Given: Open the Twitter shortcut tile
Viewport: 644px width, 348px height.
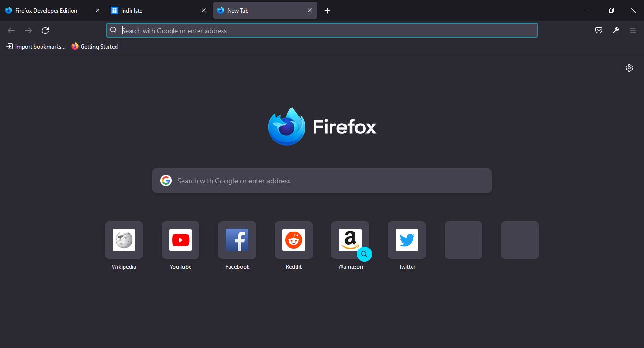Looking at the screenshot, I should coord(407,240).
